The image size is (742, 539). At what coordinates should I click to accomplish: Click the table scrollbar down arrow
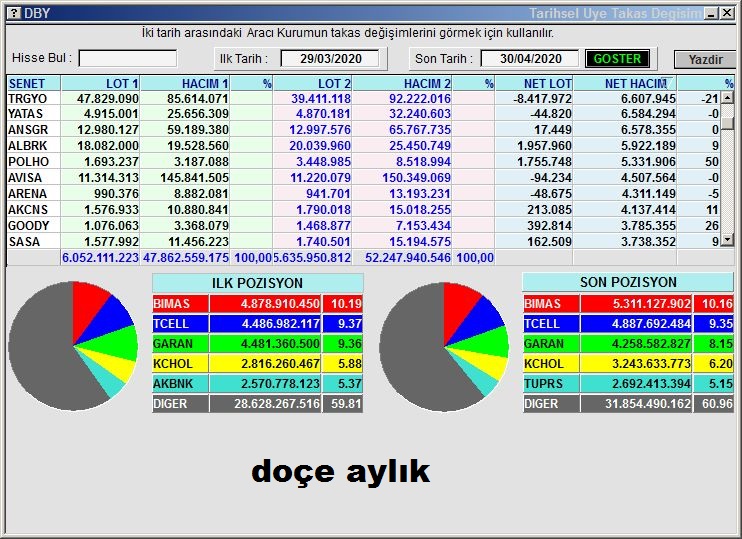coord(727,240)
